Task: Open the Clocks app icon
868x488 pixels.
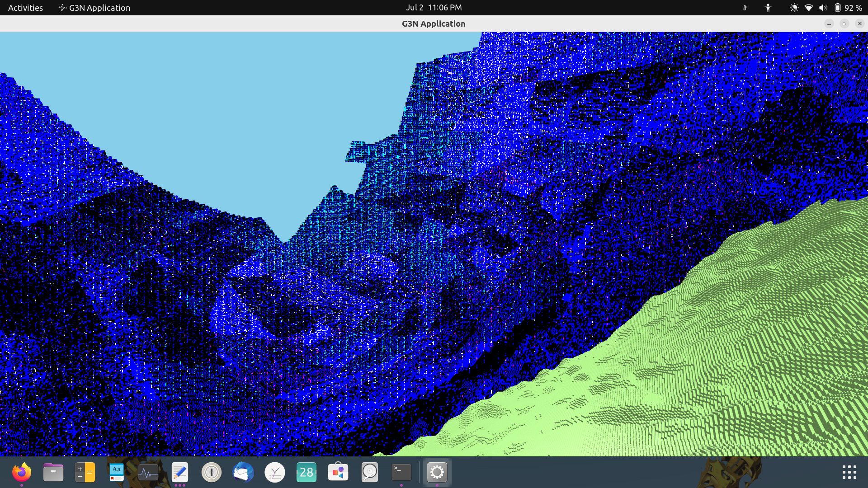Action: coord(274,473)
